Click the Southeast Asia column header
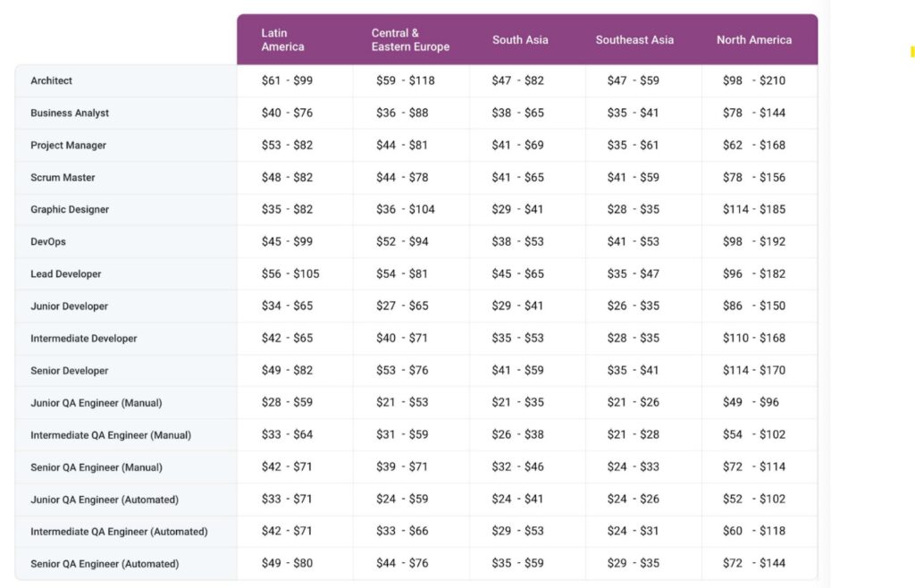Screen dimensions: 915x588 coord(634,40)
